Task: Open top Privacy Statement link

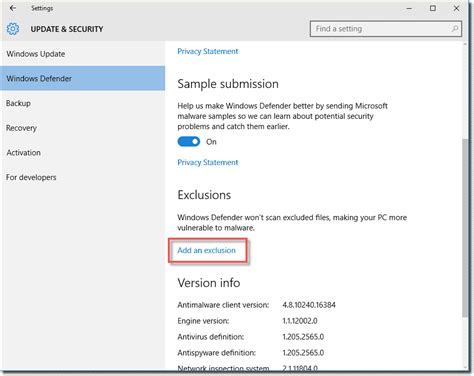Action: coord(208,51)
